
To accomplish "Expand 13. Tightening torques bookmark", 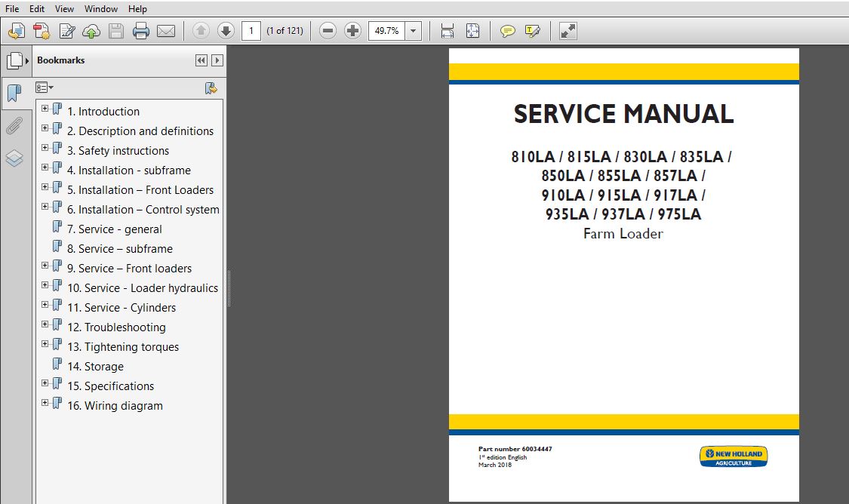I will [x=45, y=344].
